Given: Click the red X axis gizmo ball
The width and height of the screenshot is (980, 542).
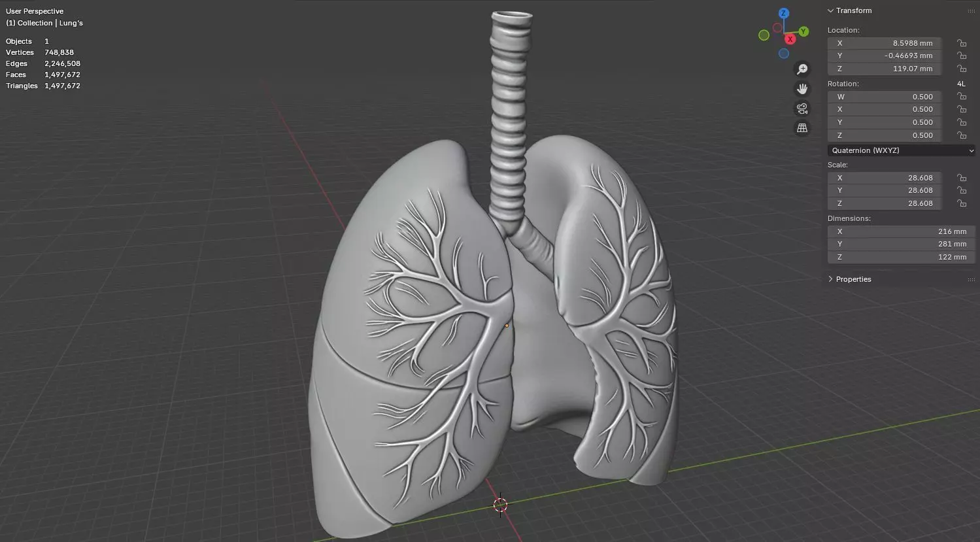Looking at the screenshot, I should pyautogui.click(x=790, y=39).
